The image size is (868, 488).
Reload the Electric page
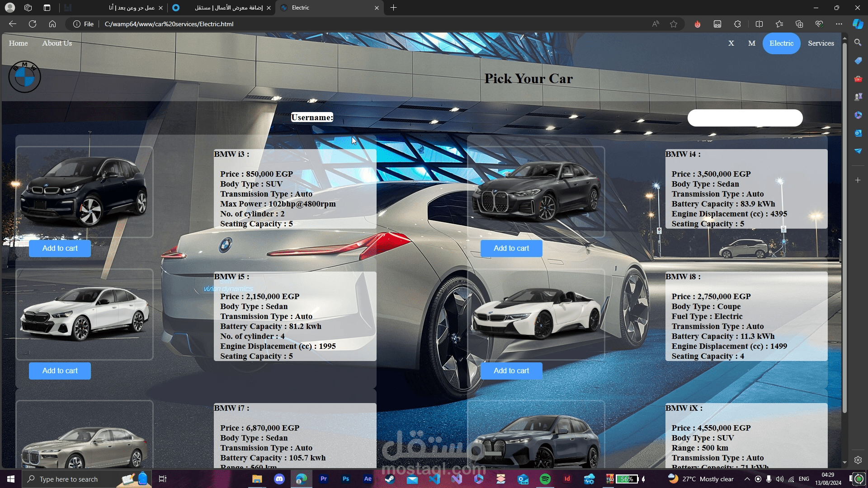tap(33, 24)
